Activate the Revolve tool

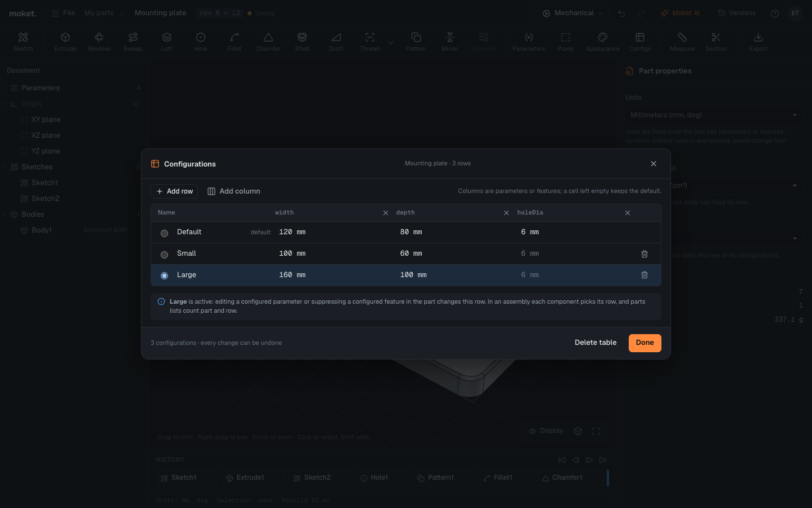(x=99, y=42)
